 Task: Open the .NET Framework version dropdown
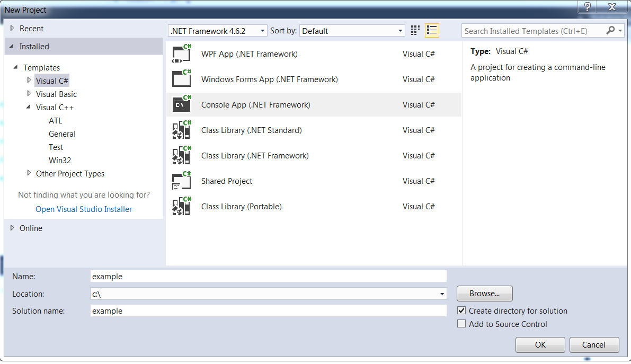(x=217, y=31)
